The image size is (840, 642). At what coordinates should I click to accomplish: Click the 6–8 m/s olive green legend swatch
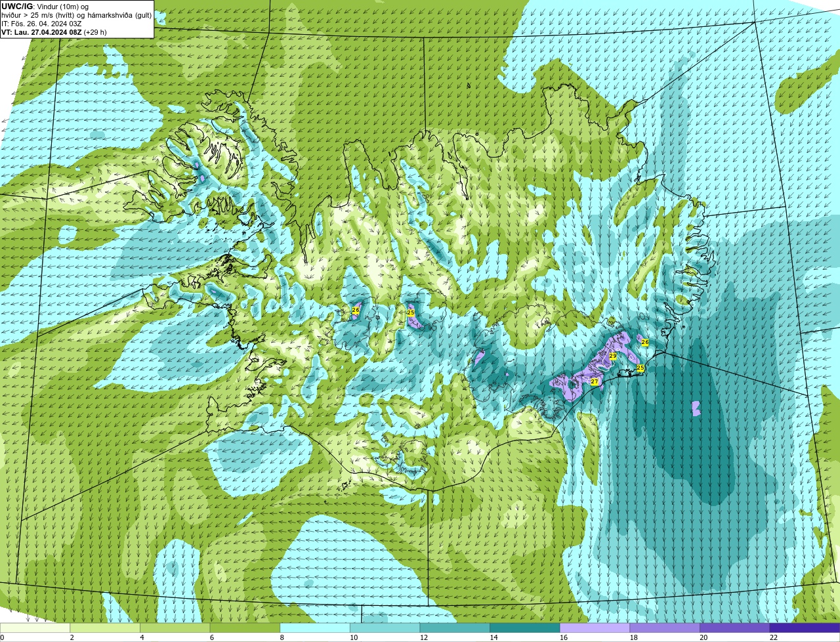245,628
